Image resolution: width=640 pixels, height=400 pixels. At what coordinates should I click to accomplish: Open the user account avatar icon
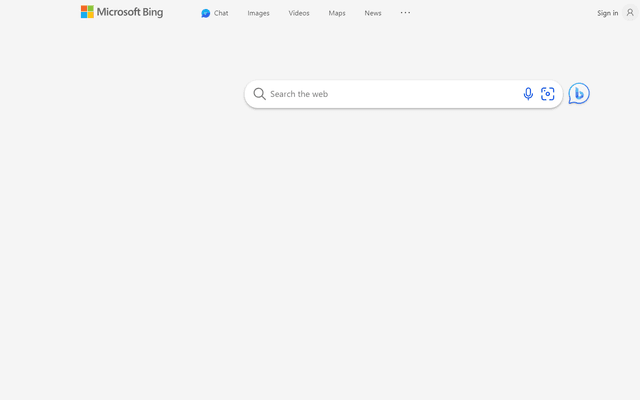pos(630,13)
